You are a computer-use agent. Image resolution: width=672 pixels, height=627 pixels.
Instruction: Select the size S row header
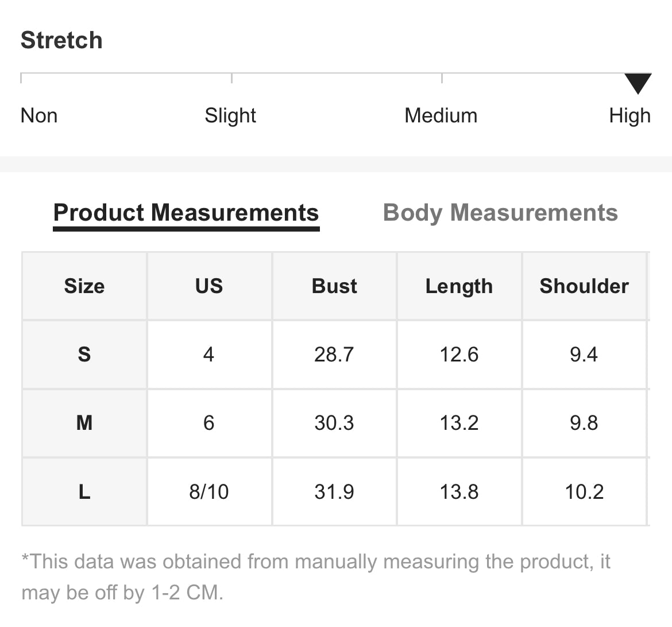click(84, 355)
